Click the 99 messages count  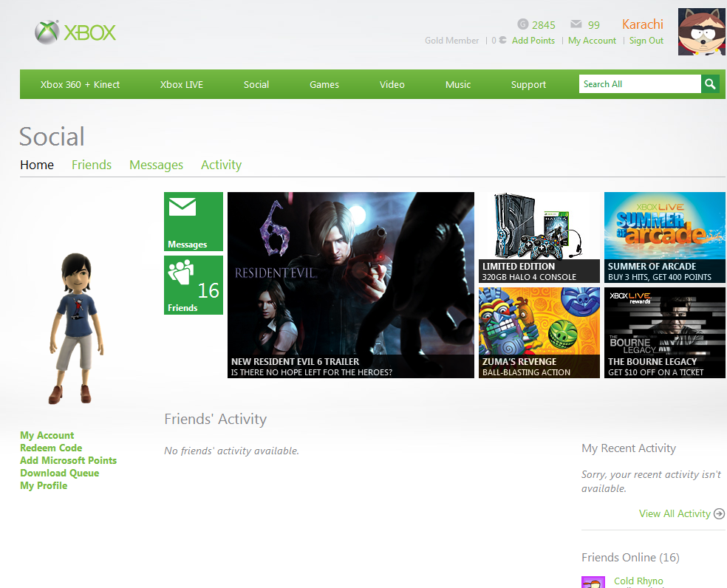click(593, 25)
